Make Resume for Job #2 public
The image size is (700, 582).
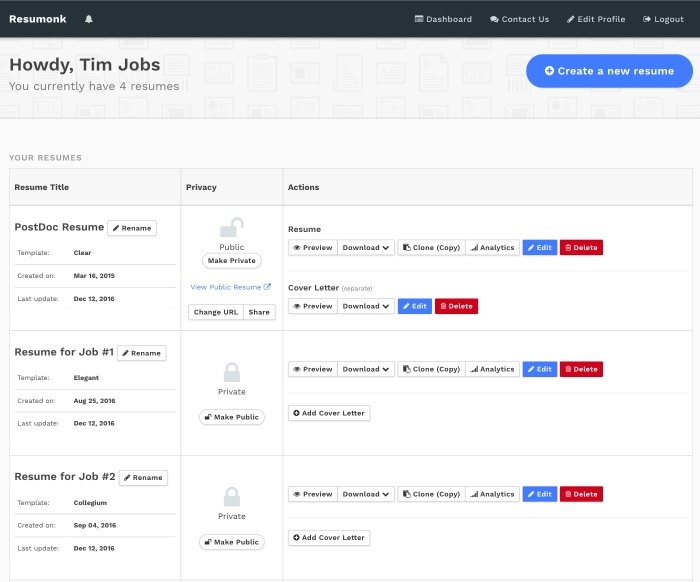(x=232, y=542)
